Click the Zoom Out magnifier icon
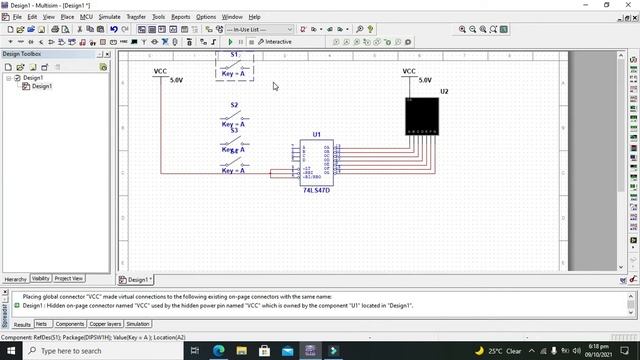 [473, 29]
